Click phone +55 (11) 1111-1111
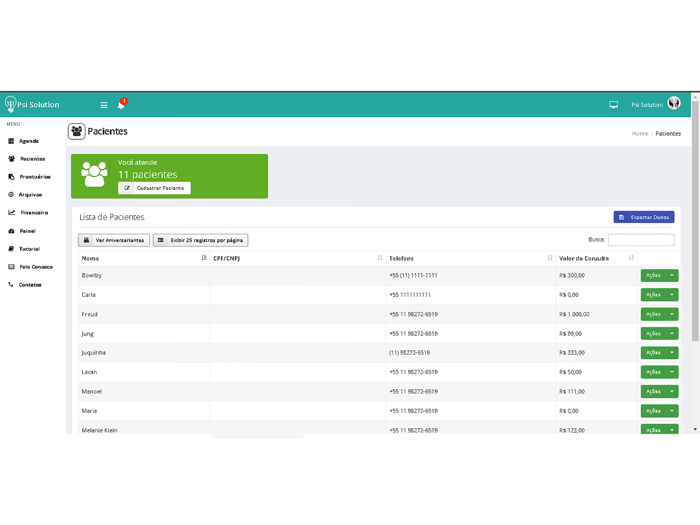The height and width of the screenshot is (525, 700). pyautogui.click(x=413, y=275)
